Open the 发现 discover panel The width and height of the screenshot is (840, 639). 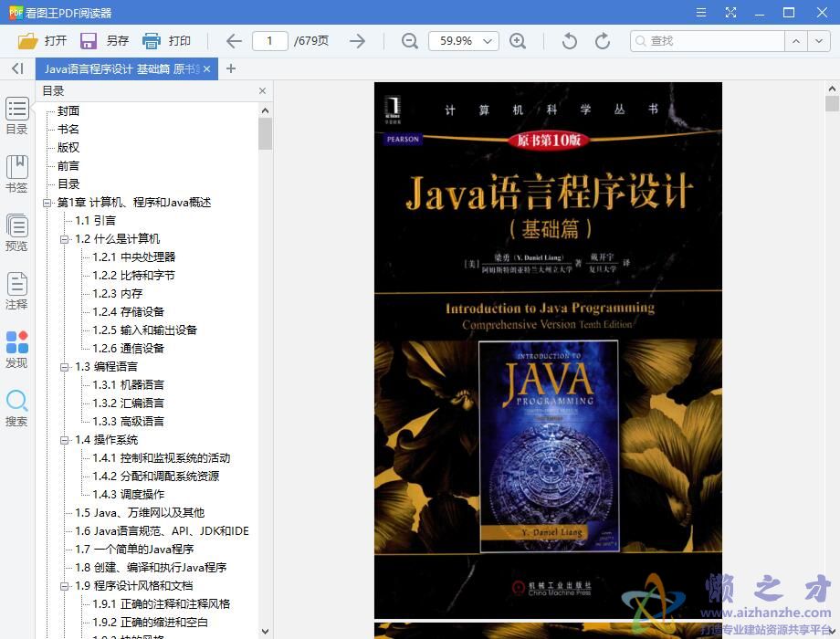(17, 350)
